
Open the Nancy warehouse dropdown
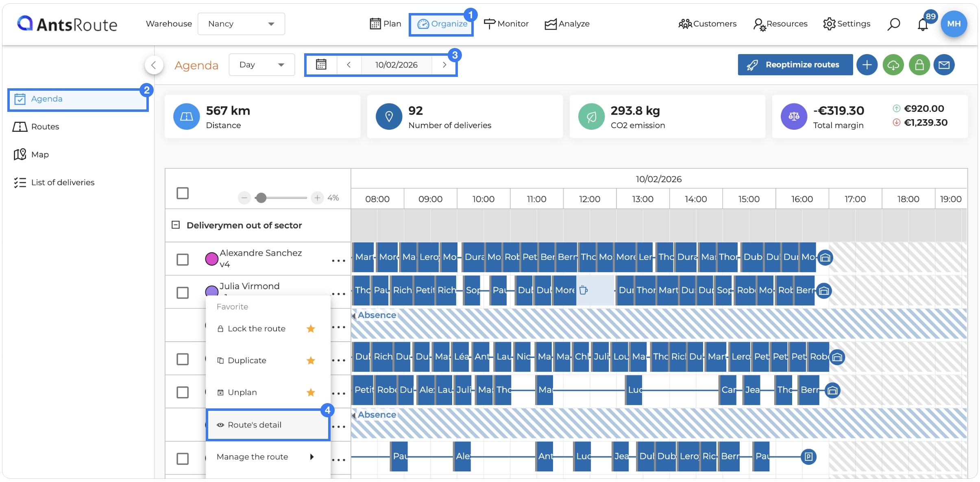[x=241, y=24]
